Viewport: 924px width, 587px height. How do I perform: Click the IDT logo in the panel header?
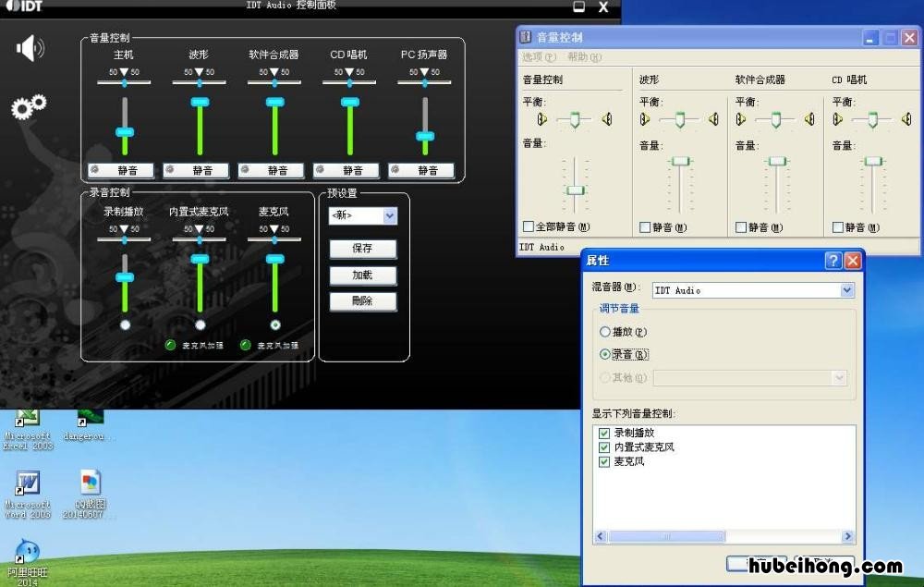click(24, 6)
